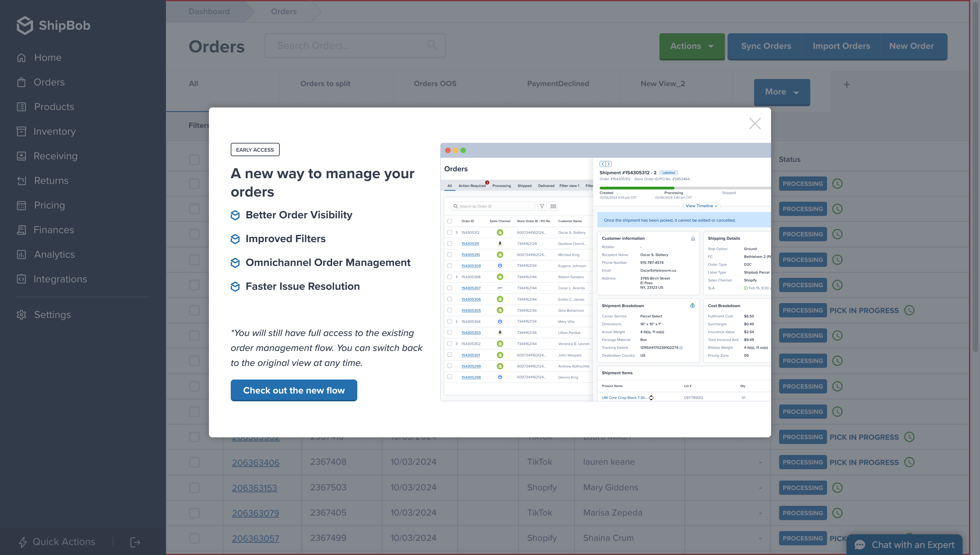Click the orders preview screenshot in modal

[x=606, y=272]
